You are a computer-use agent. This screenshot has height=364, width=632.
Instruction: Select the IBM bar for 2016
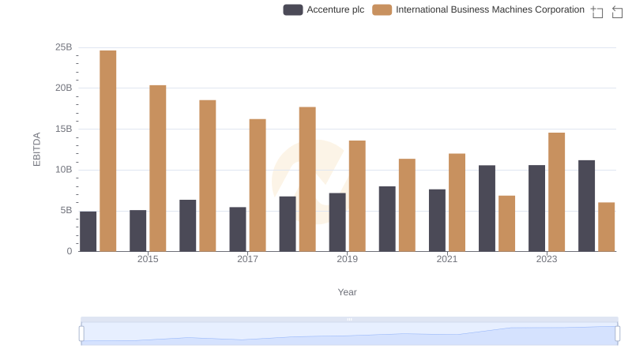(x=208, y=176)
